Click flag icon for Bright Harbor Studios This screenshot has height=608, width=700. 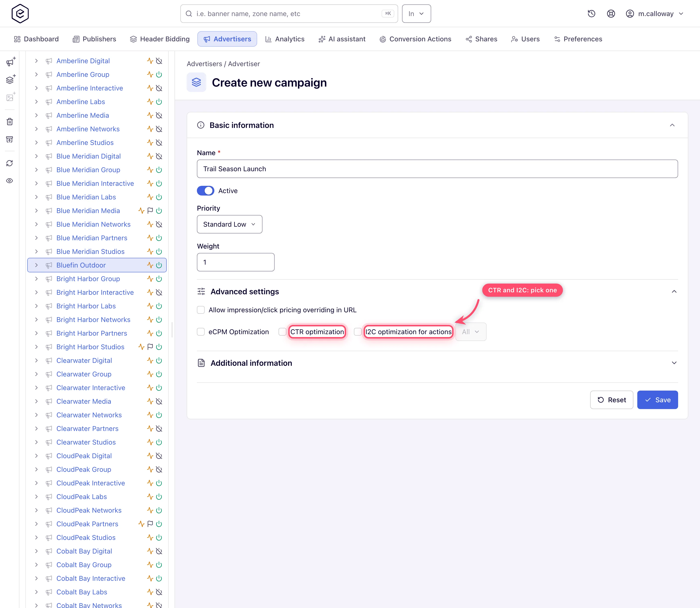click(x=150, y=347)
